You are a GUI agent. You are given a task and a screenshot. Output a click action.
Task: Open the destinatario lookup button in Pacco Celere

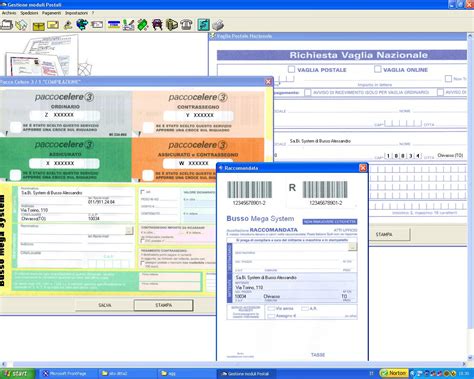coord(129,230)
